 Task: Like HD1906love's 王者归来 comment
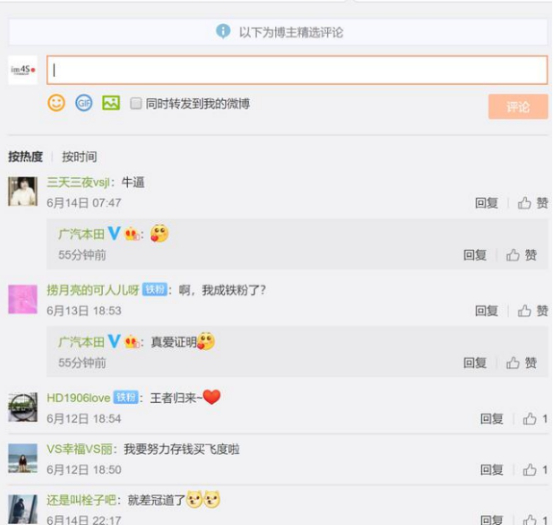pos(535,419)
